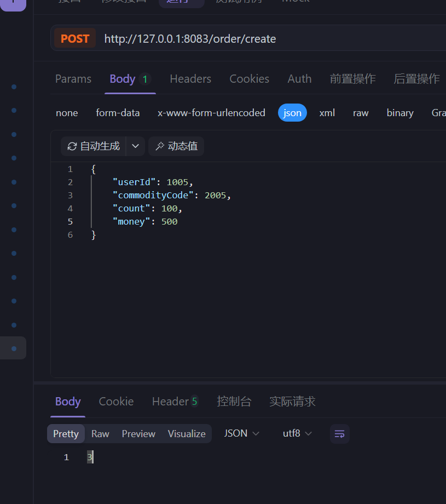Viewport: 446px width, 504px height.
Task: Open the response Cookie tab
Action: (116, 402)
